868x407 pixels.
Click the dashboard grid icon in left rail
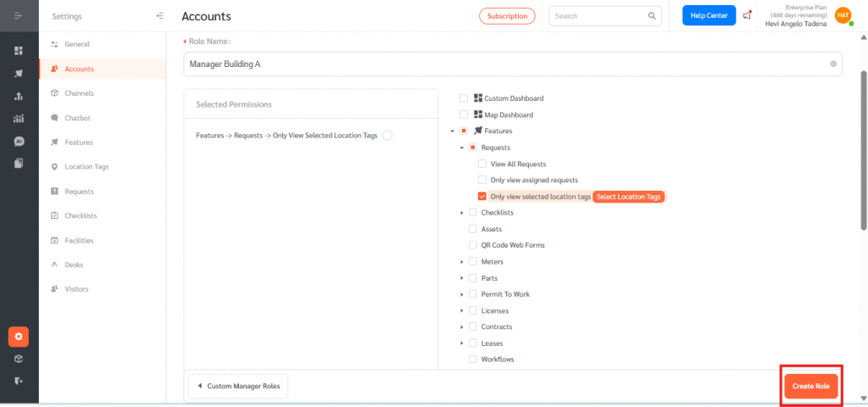(x=19, y=51)
